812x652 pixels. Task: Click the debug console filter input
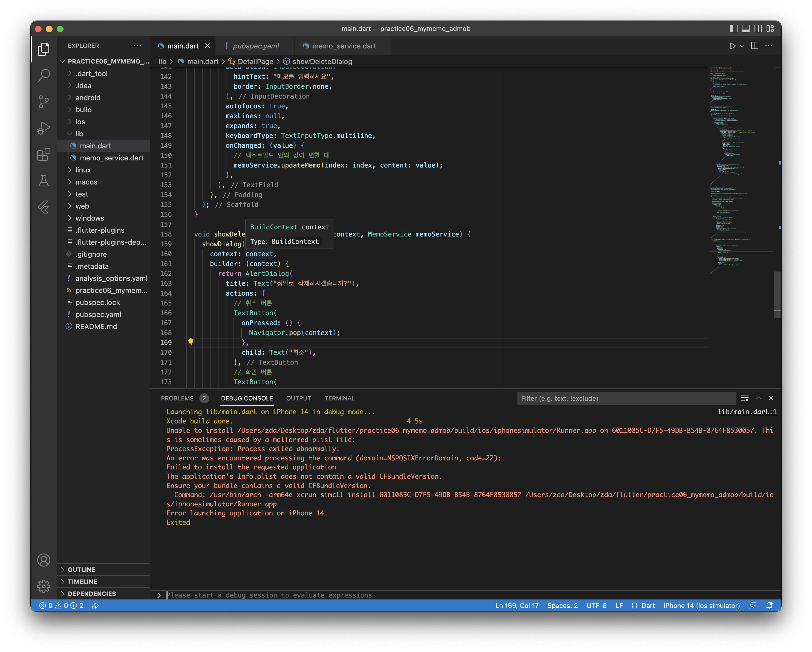[x=626, y=398]
